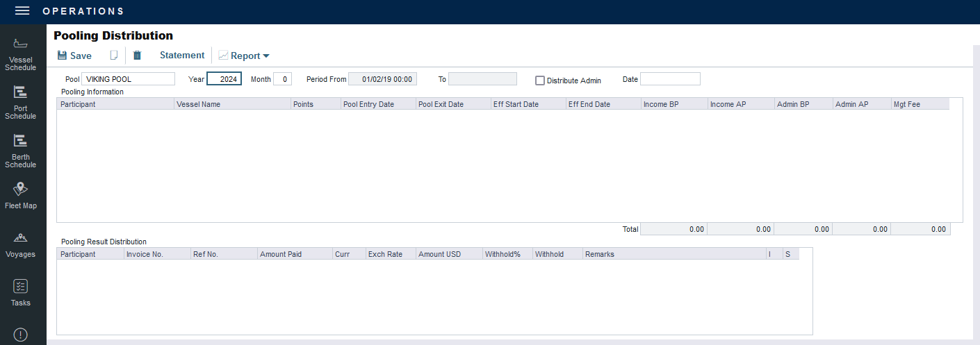Open Voyages from the sidebar

pos(21,246)
